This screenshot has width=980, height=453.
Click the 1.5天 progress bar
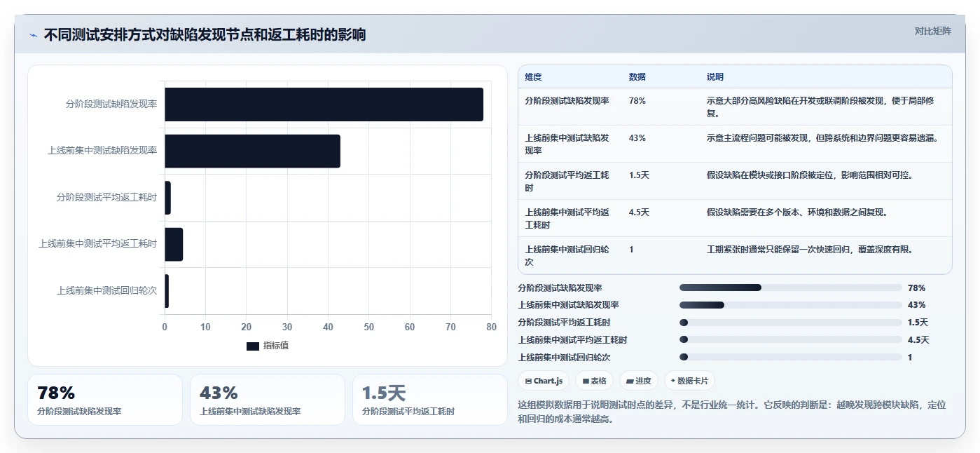click(791, 323)
